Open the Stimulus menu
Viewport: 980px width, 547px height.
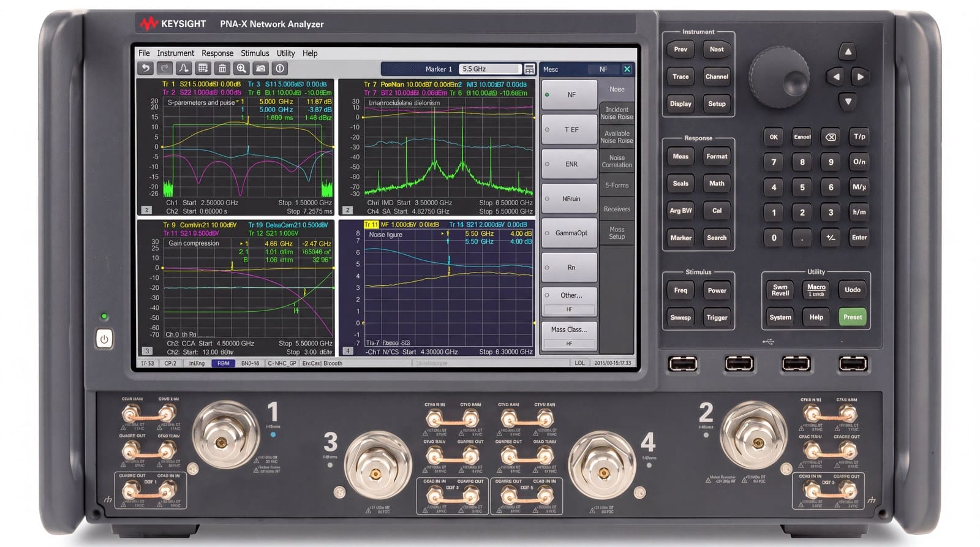coord(255,53)
